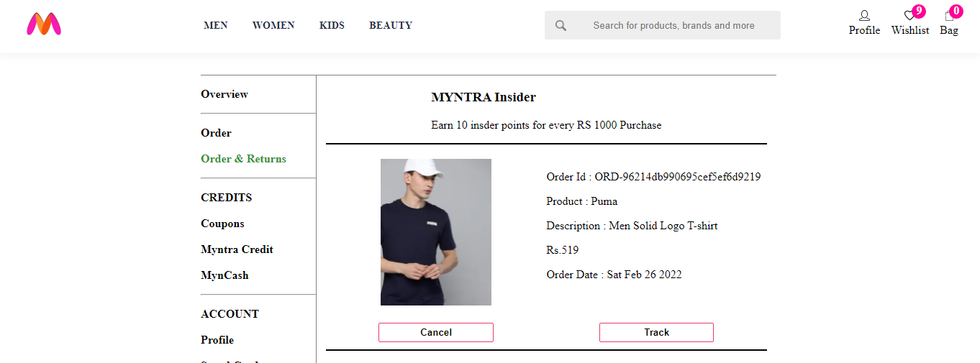Image resolution: width=980 pixels, height=363 pixels.
Task: Open the shopping Bag icon
Action: pyautogui.click(x=949, y=16)
